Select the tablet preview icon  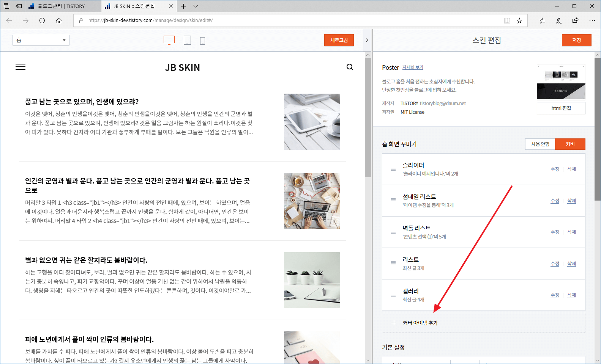click(x=187, y=40)
